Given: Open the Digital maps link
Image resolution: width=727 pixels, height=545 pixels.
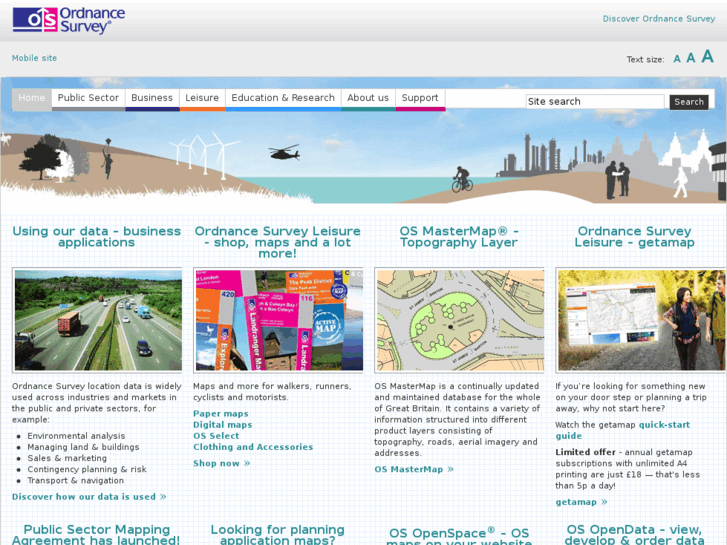Looking at the screenshot, I should coord(223,425).
